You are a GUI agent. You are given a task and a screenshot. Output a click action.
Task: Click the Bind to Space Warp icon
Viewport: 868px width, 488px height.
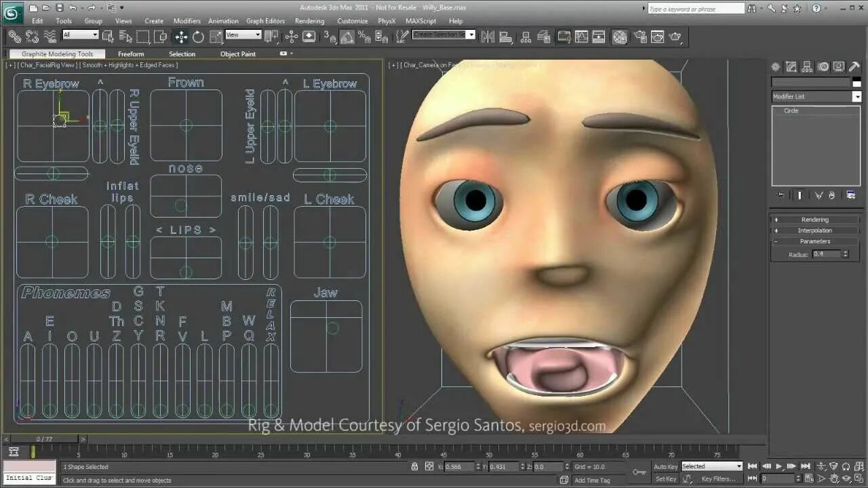pyautogui.click(x=50, y=37)
